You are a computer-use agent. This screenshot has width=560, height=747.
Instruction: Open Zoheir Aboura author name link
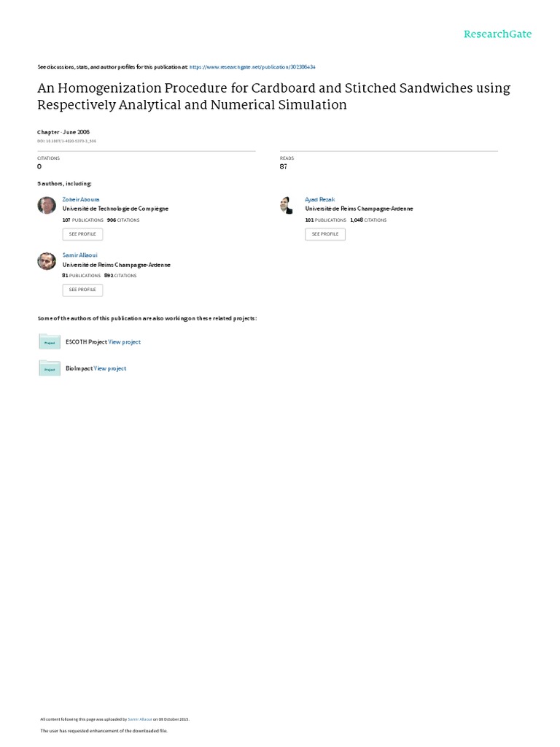[x=81, y=199]
